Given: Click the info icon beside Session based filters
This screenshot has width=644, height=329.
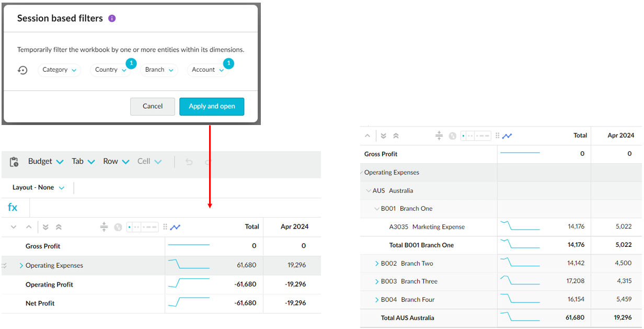Looking at the screenshot, I should 112,18.
